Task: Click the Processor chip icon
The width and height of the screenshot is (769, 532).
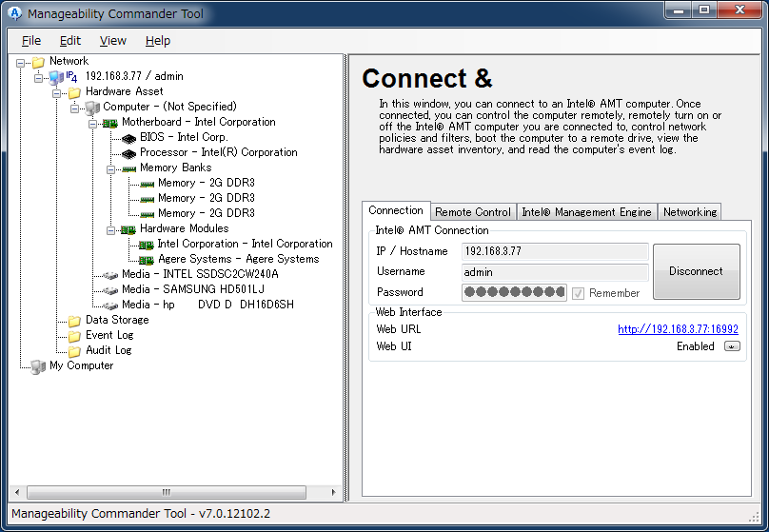Action: 128,152
